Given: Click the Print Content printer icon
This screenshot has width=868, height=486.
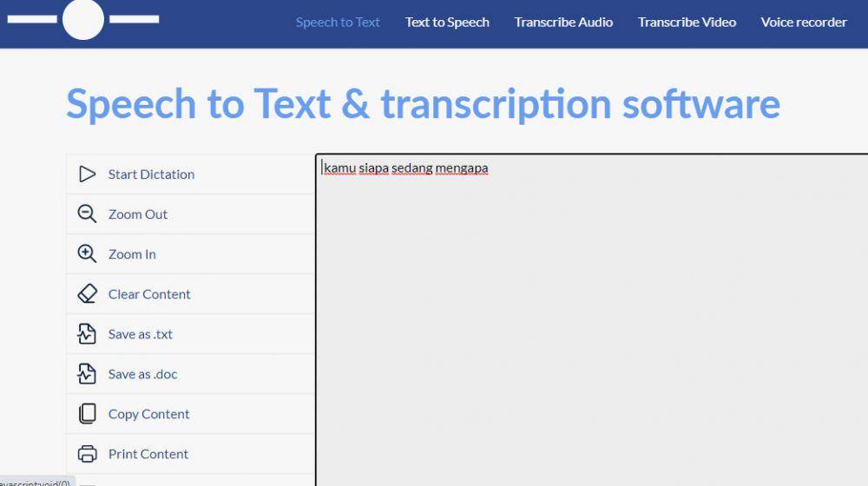Looking at the screenshot, I should pyautogui.click(x=87, y=454).
